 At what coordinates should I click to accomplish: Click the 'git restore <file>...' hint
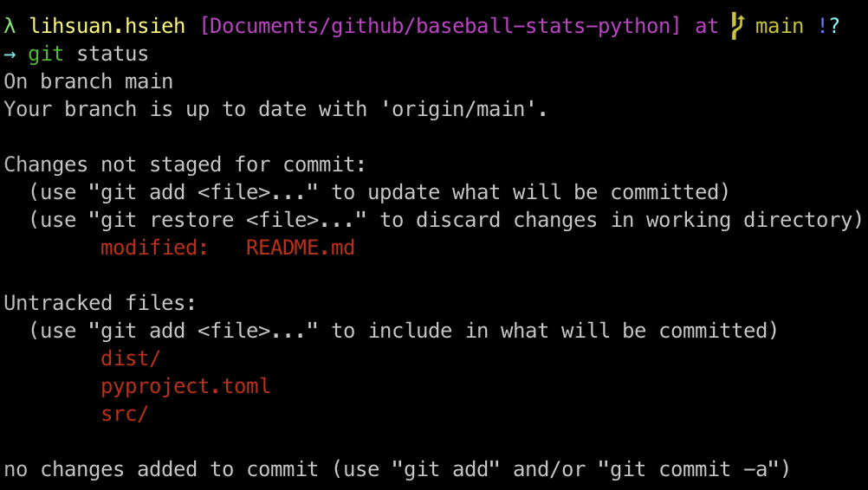pyautogui.click(x=228, y=220)
